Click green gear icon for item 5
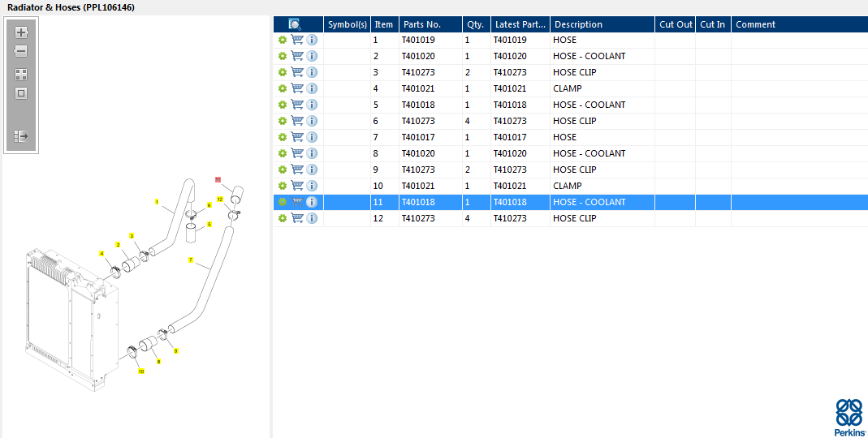Image resolution: width=868 pixels, height=438 pixels. pyautogui.click(x=283, y=105)
